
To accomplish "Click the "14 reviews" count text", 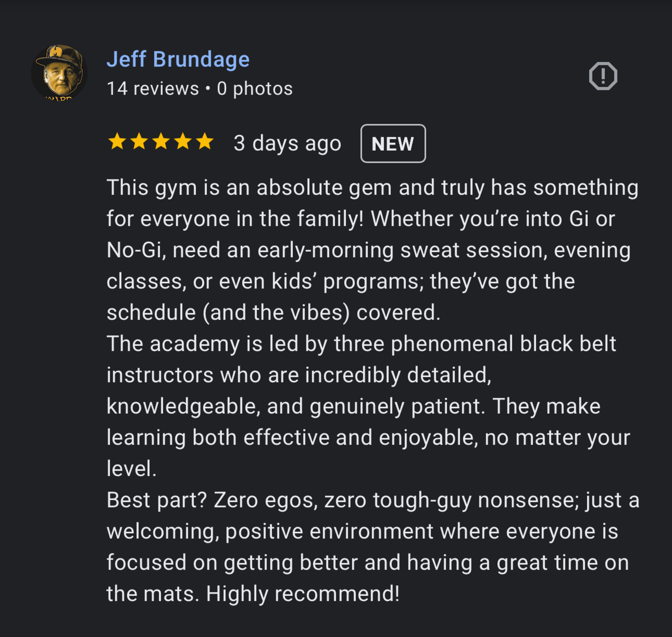I will [153, 89].
